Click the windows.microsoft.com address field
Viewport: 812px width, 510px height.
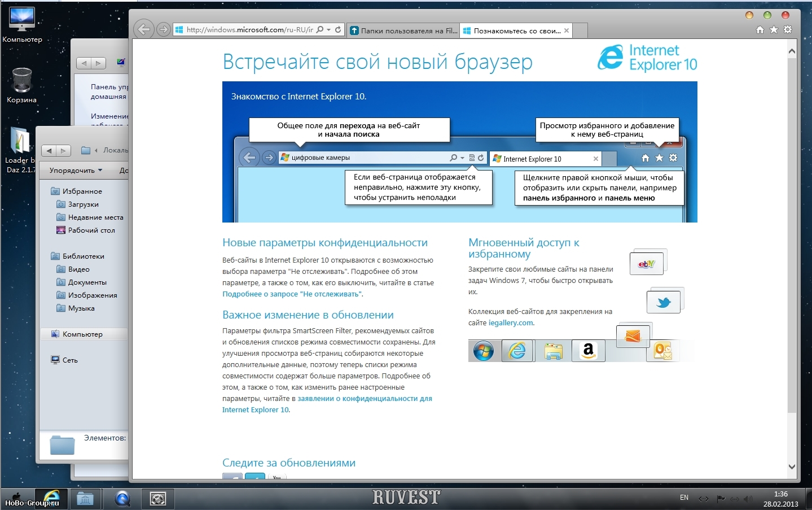(x=250, y=29)
